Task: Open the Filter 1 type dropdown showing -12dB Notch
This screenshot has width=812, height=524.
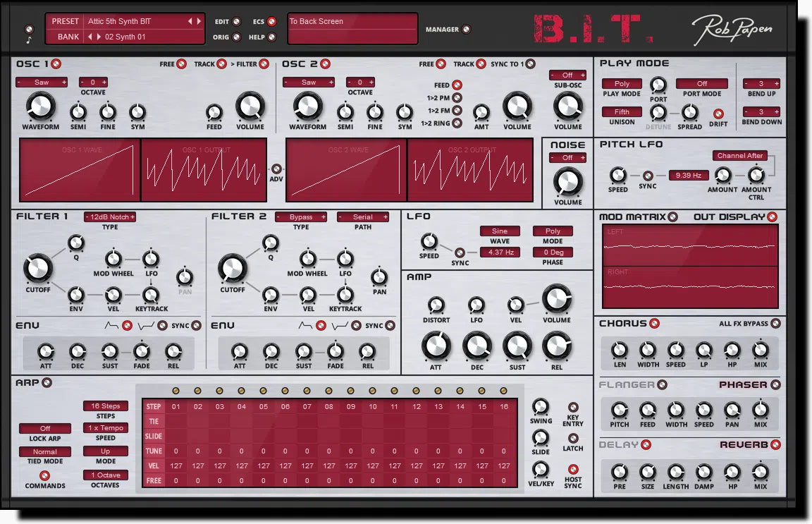Action: (110, 217)
